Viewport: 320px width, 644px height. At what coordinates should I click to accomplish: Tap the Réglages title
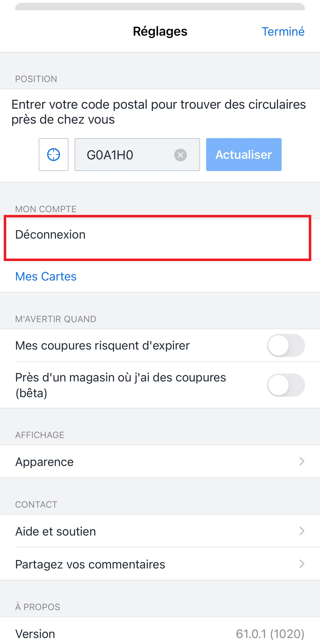[x=160, y=31]
